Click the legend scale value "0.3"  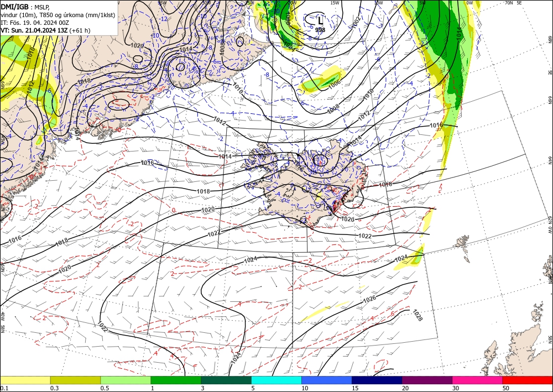(x=54, y=388)
